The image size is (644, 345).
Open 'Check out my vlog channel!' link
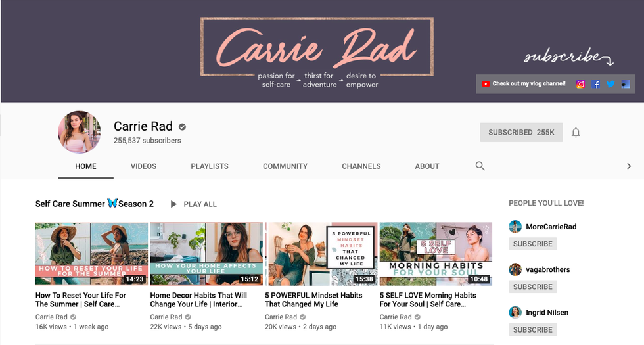(x=529, y=84)
